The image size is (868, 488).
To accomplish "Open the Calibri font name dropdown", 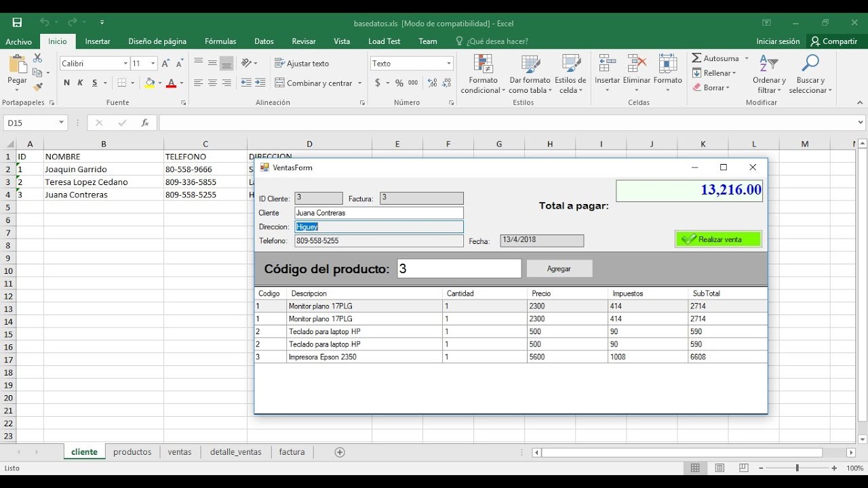I will [125, 63].
